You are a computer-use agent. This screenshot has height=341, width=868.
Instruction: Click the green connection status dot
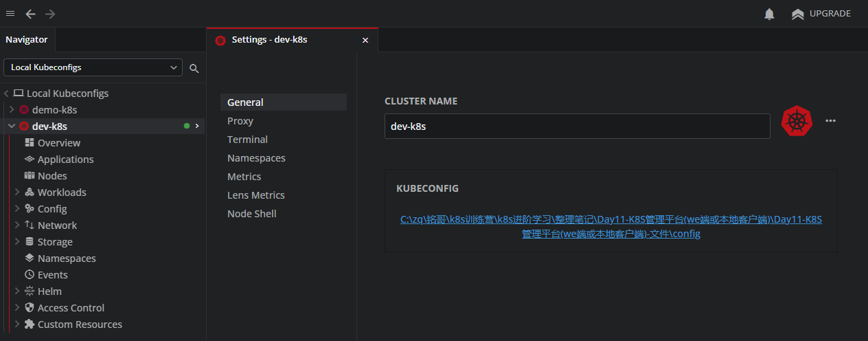[x=187, y=126]
